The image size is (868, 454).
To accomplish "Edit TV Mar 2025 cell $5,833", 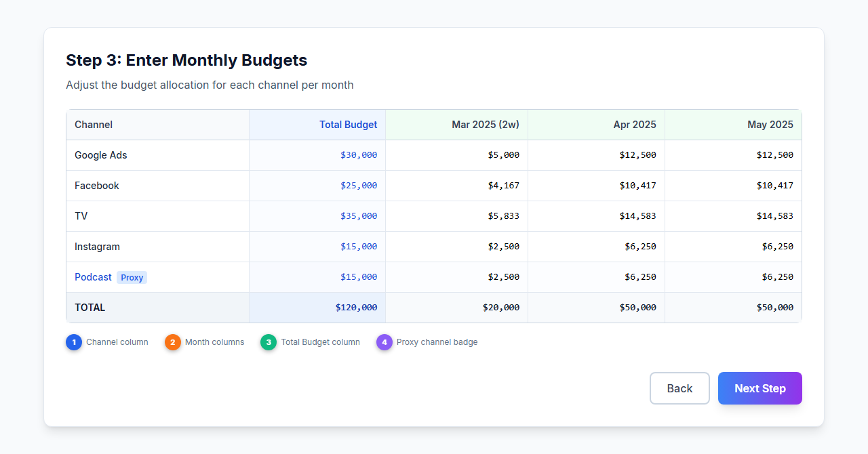I will click(x=457, y=216).
